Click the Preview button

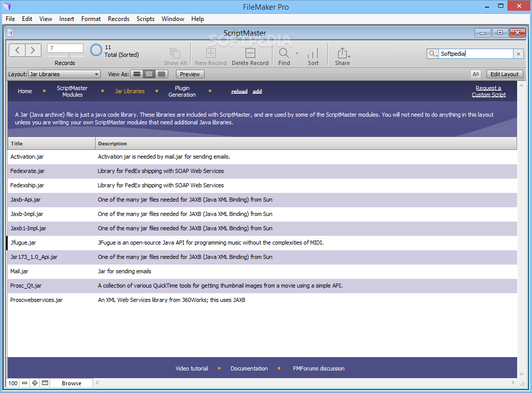click(190, 74)
